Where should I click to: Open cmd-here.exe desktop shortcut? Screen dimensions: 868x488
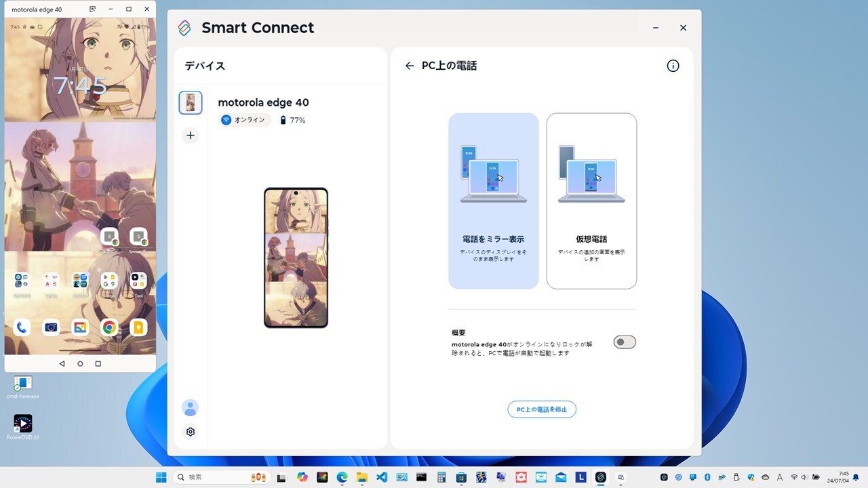tap(23, 388)
